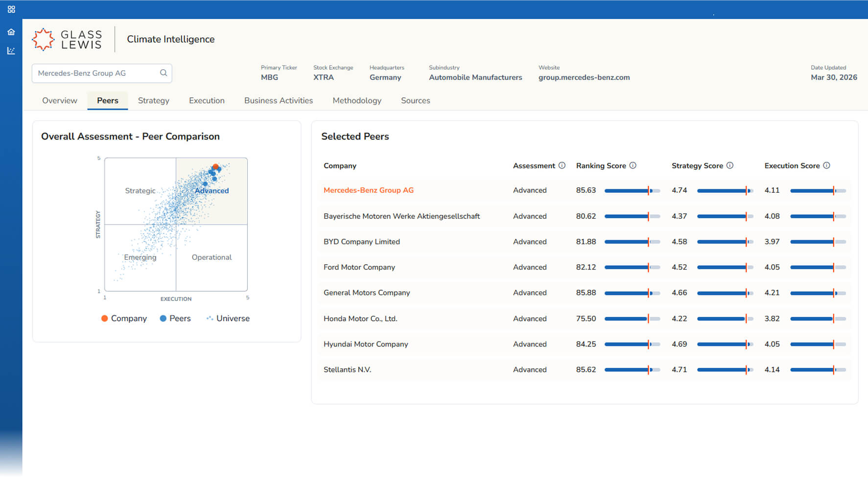Select the Peers tab
The width and height of the screenshot is (868, 477).
coord(108,100)
